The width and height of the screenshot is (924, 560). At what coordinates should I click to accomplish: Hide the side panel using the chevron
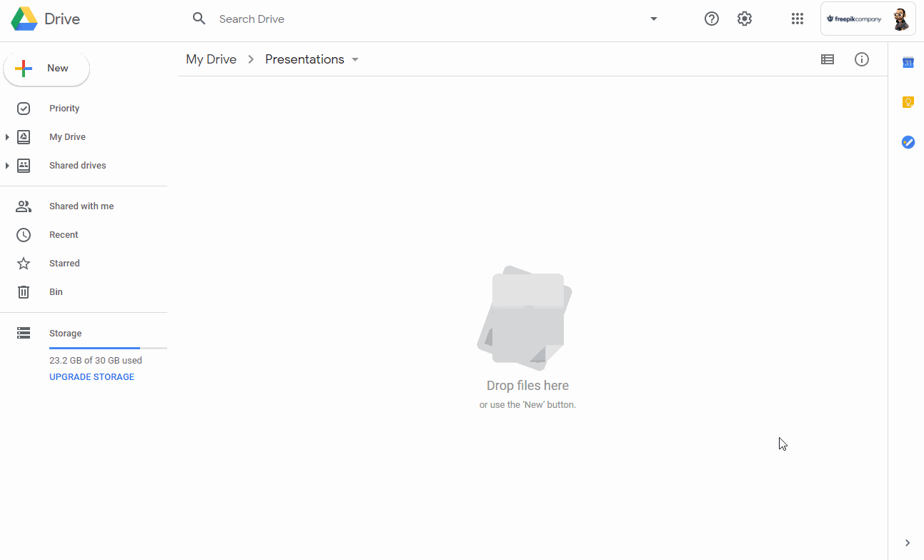tap(908, 543)
